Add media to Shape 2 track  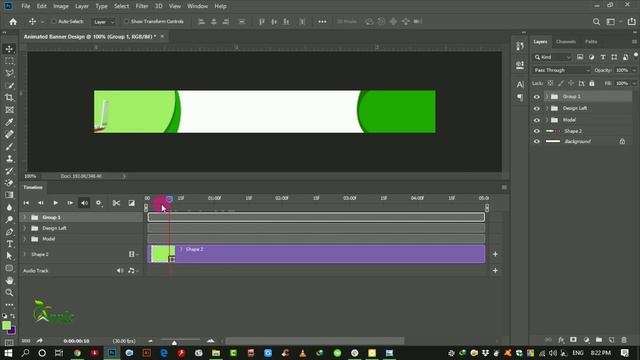(x=495, y=254)
